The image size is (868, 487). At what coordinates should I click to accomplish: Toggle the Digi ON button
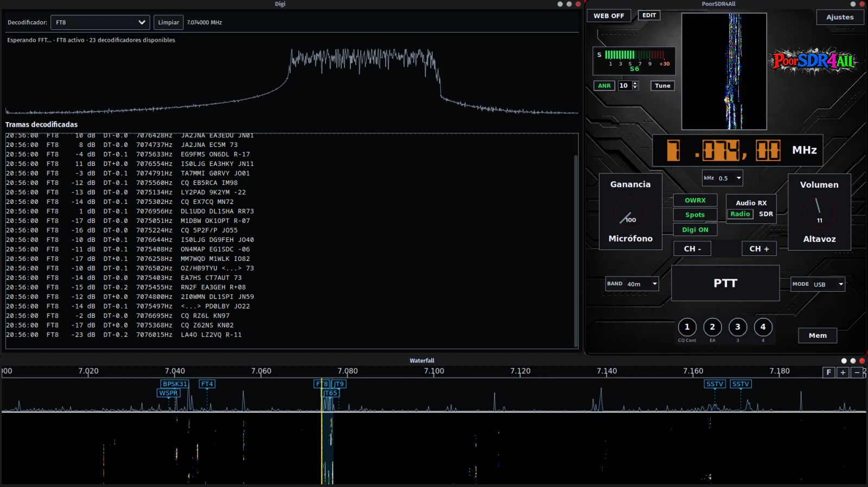[x=695, y=229]
